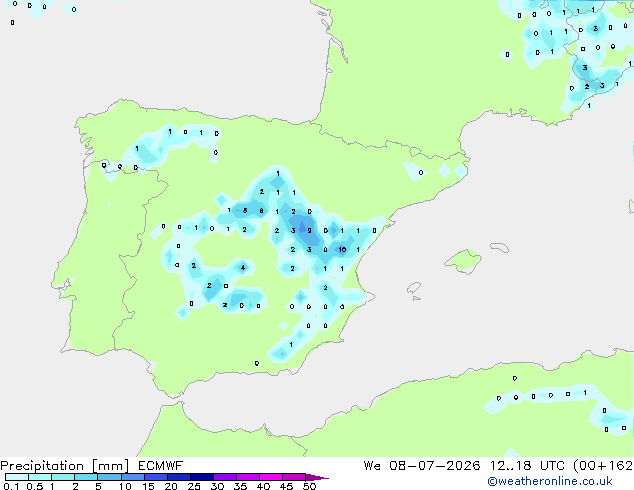This screenshot has height=490, width=634.
Task: Click the '15' legend scale label
Action: pos(148,486)
